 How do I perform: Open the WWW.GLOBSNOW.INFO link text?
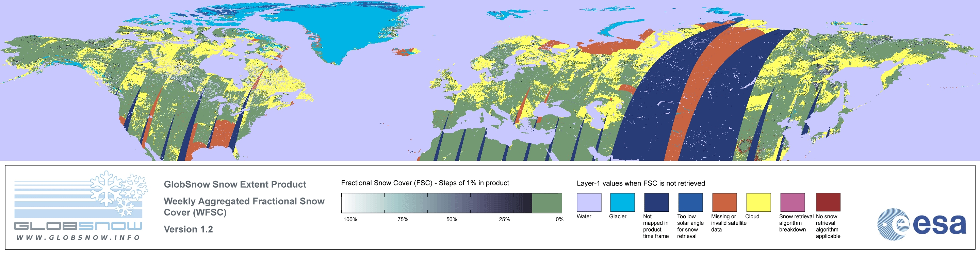tap(78, 237)
